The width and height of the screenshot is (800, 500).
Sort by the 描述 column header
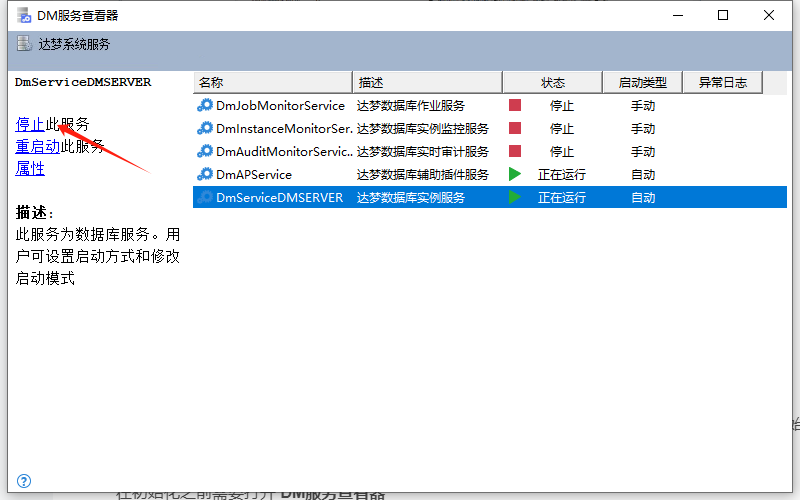tap(428, 83)
